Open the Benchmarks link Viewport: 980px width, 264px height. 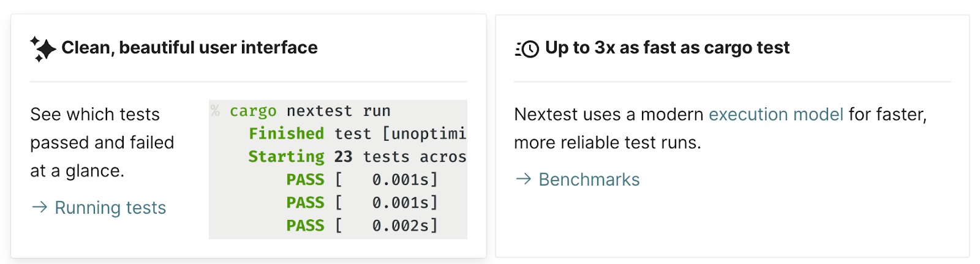click(x=589, y=179)
